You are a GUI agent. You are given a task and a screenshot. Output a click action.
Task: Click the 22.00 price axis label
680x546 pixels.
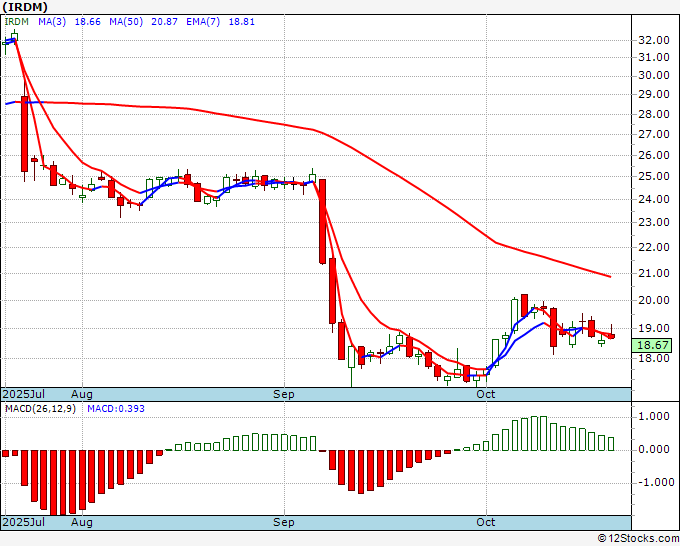tap(654, 247)
